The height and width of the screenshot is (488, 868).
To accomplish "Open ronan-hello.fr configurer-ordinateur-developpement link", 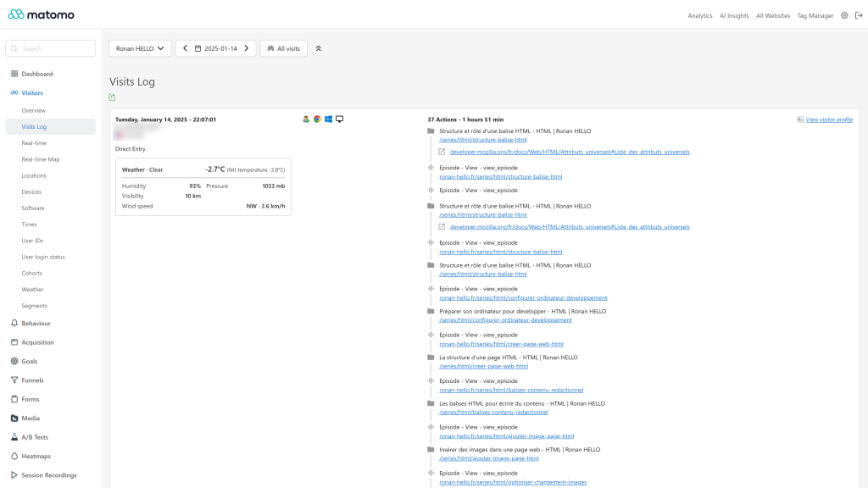I will [x=523, y=297].
